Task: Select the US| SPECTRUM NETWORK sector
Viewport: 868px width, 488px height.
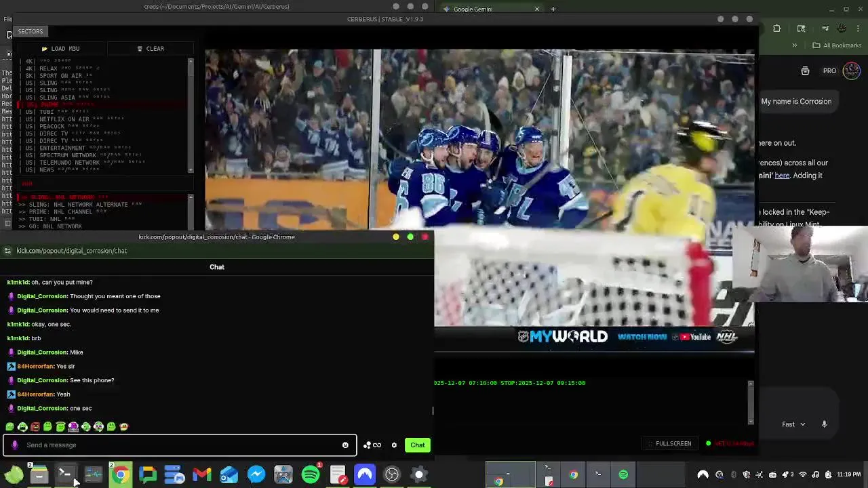Action: 102,155
